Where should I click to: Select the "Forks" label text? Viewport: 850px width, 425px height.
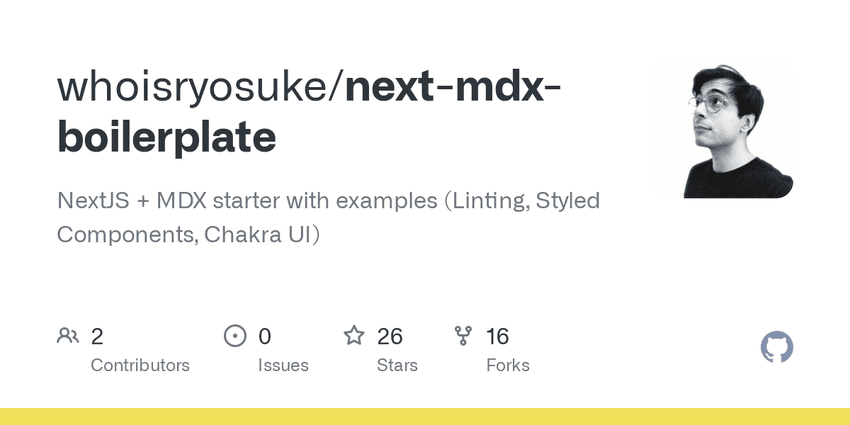pyautogui.click(x=508, y=365)
